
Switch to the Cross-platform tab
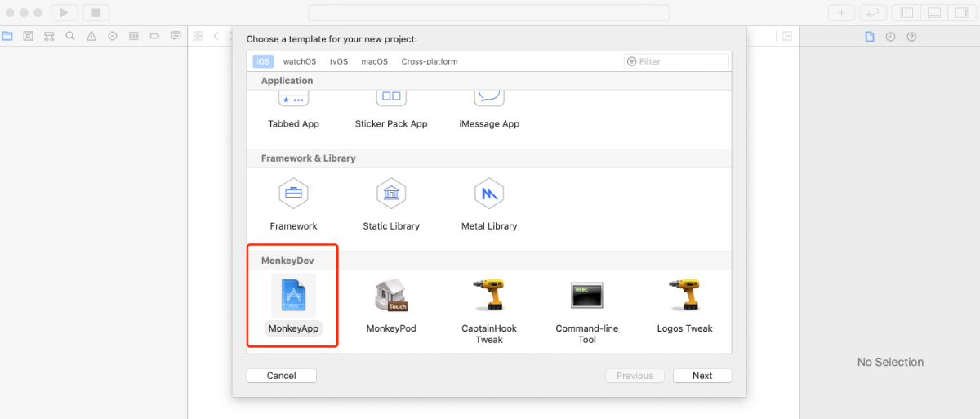[x=430, y=61]
